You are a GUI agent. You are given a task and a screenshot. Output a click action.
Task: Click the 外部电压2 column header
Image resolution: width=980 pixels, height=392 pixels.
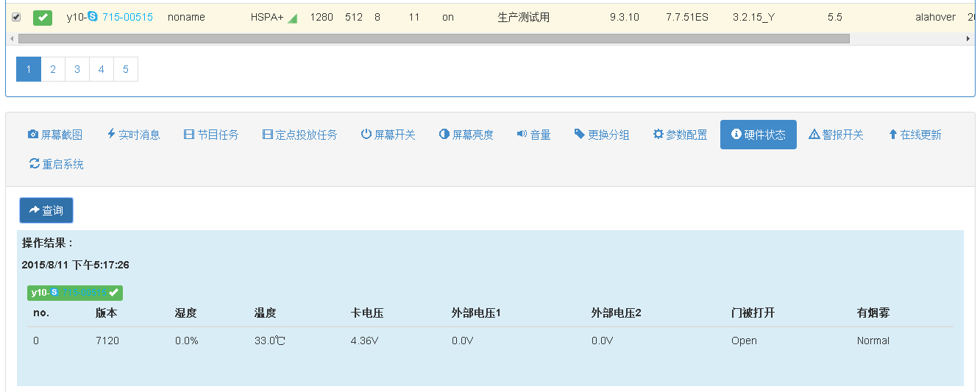coord(617,313)
